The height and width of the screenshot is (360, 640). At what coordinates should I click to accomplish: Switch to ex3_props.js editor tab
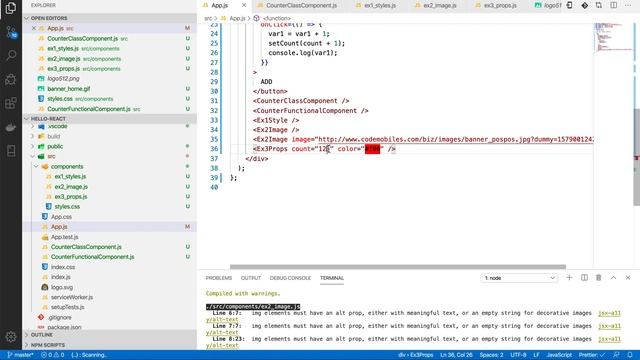(500, 5)
